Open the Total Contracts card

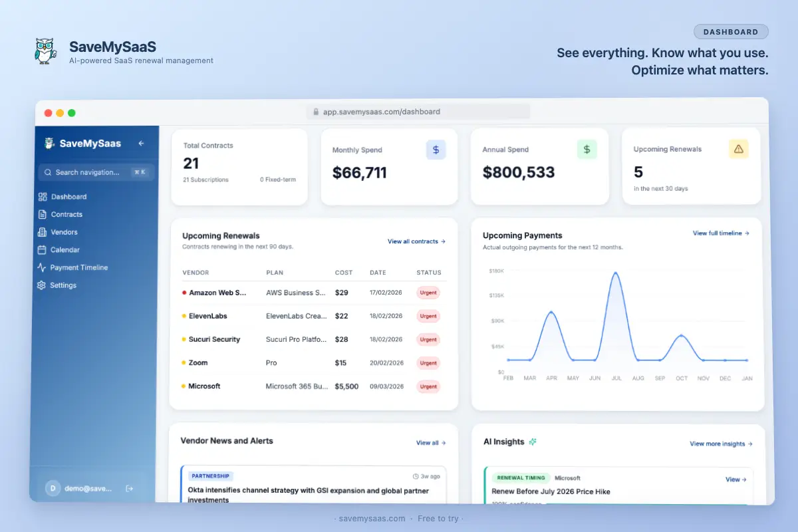point(239,167)
